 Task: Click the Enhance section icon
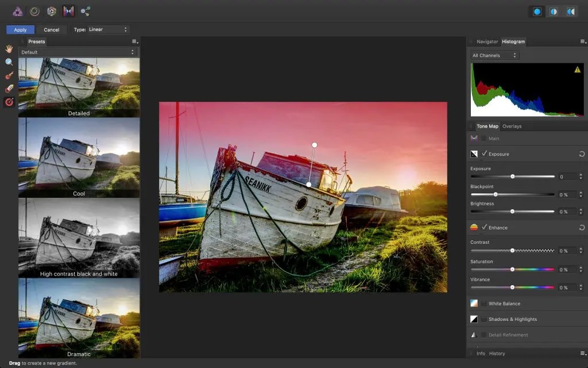474,228
